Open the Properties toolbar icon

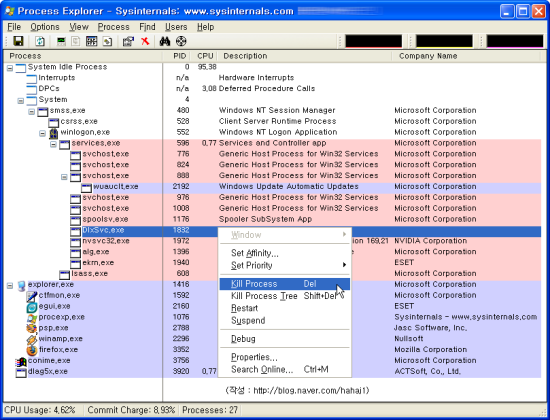[x=128, y=41]
